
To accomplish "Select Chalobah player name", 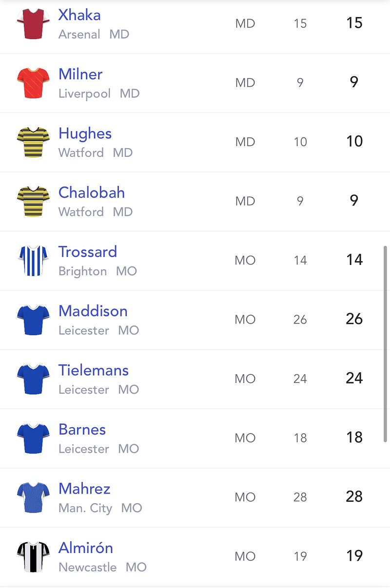I will (x=92, y=193).
